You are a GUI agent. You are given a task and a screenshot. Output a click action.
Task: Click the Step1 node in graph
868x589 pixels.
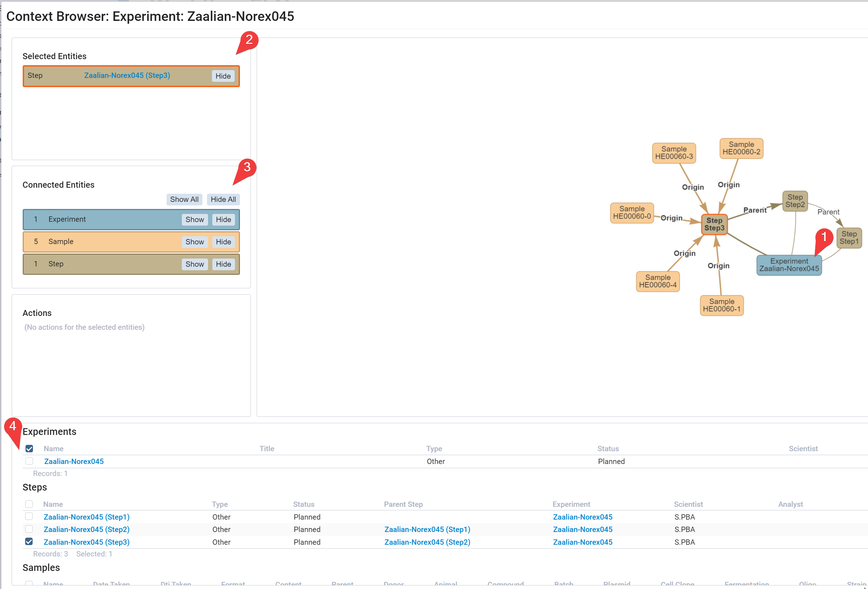[x=849, y=238]
